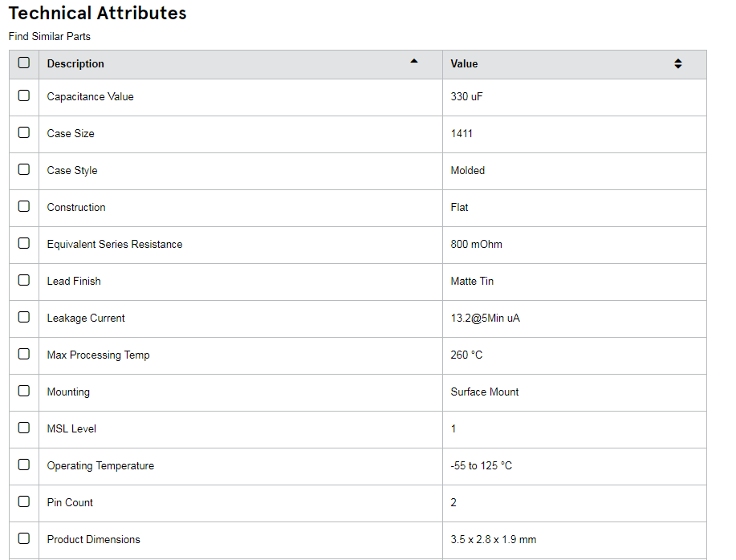Tick the Product Dimensions checkbox
Screen dimensions: 736x560
[x=23, y=538]
